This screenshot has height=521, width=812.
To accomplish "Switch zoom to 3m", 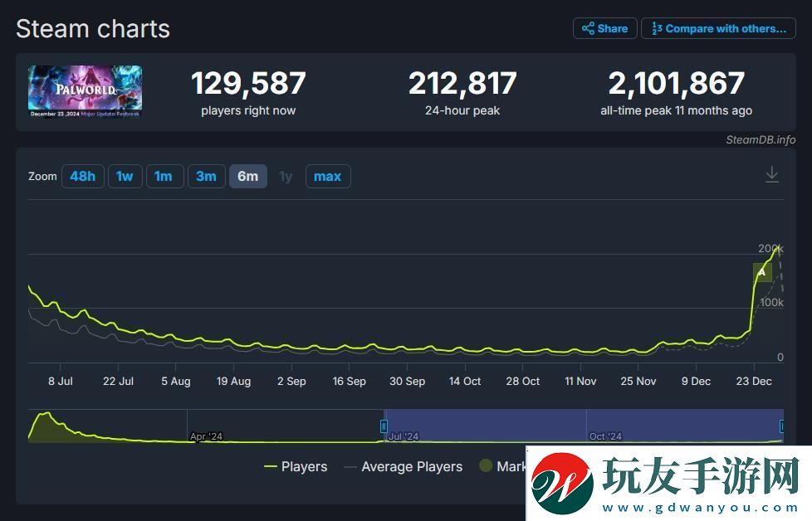I will click(206, 177).
